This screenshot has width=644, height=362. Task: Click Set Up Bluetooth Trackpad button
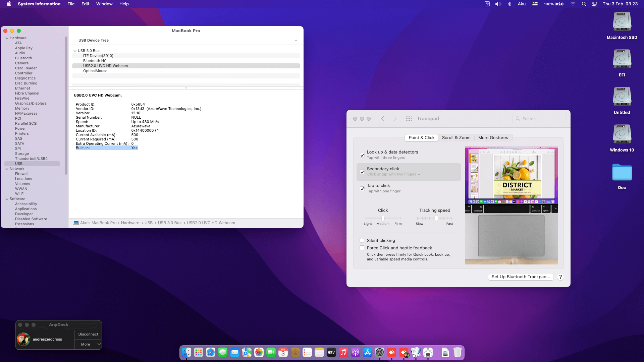(x=521, y=277)
